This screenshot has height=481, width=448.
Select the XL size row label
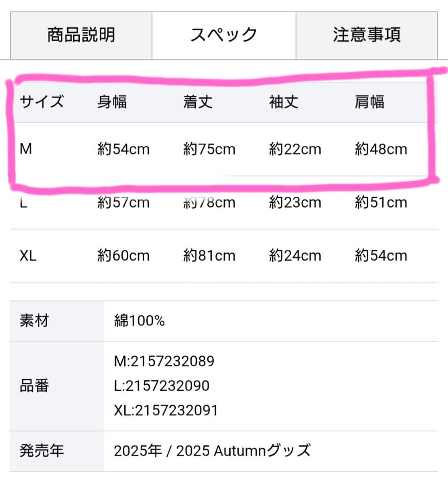click(x=28, y=255)
